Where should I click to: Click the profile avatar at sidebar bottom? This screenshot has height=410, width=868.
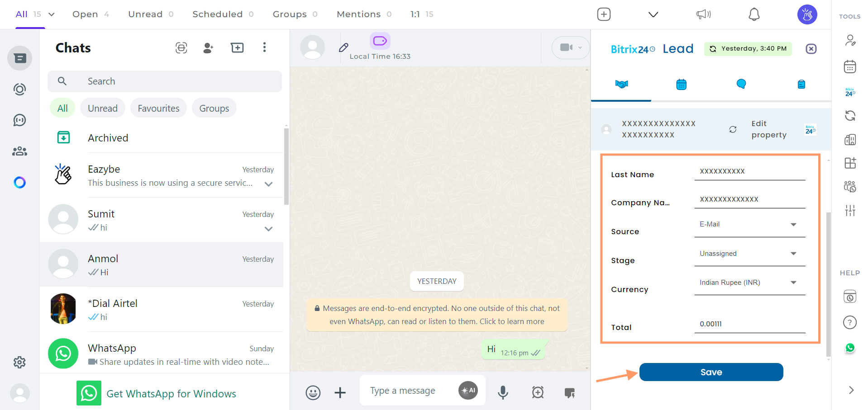20,393
